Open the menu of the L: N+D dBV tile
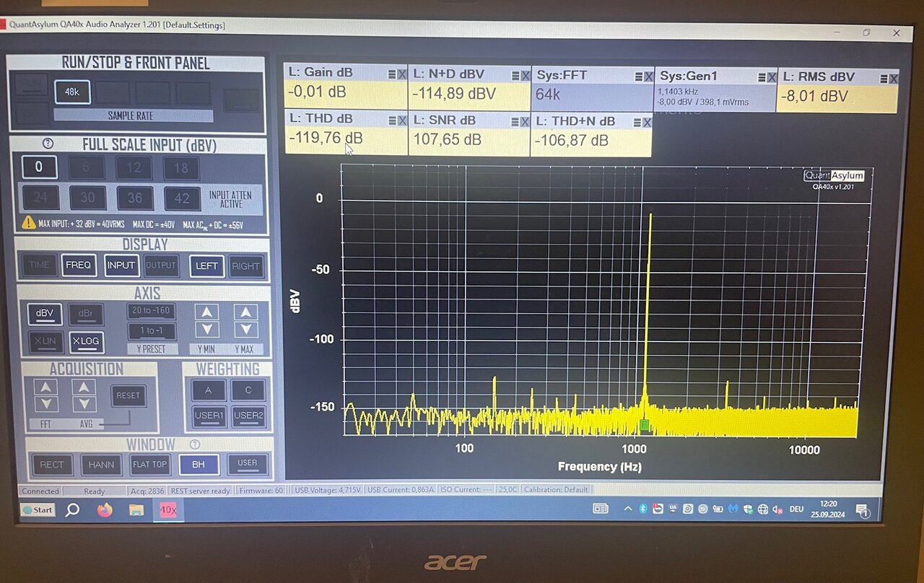 515,75
